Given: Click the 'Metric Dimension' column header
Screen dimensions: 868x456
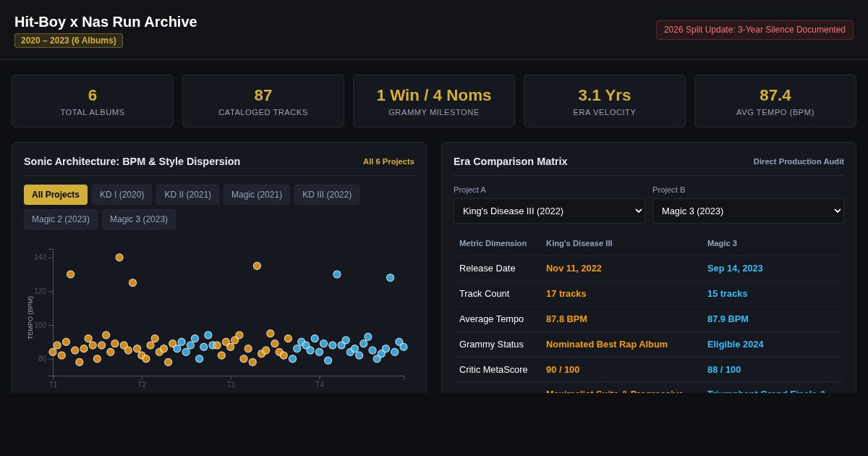Looking at the screenshot, I should 493,243.
